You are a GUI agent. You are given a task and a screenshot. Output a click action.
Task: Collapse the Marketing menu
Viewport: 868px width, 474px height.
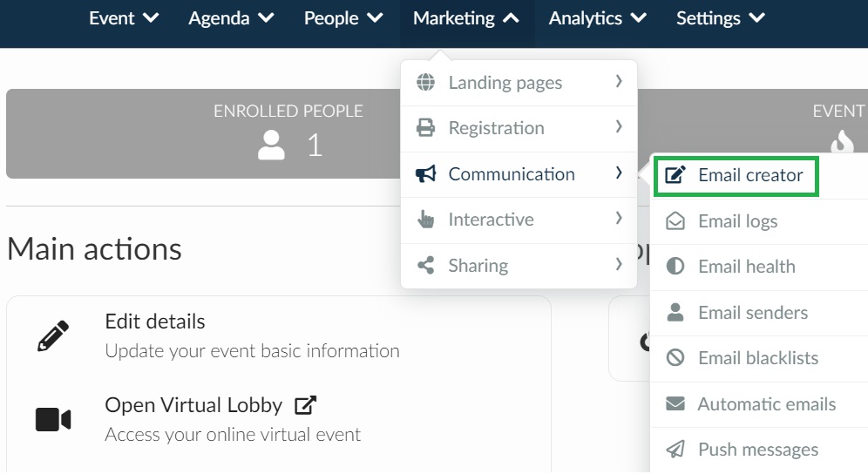[x=465, y=18]
